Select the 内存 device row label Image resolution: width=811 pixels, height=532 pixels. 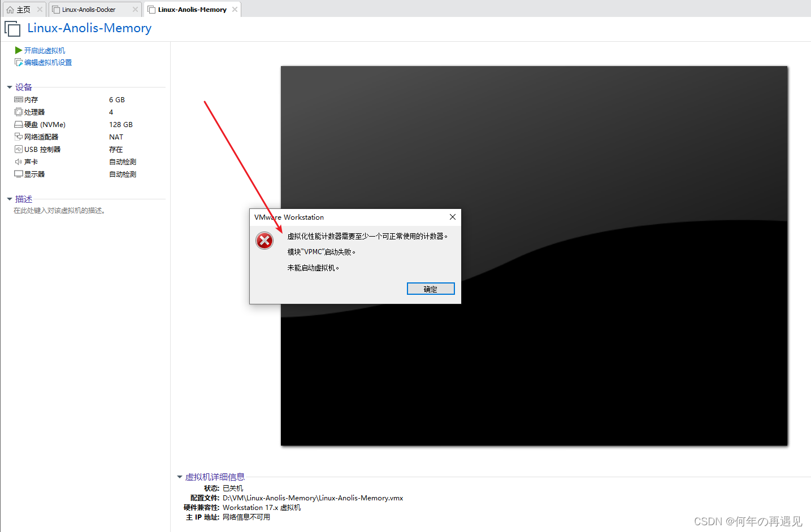tap(31, 99)
